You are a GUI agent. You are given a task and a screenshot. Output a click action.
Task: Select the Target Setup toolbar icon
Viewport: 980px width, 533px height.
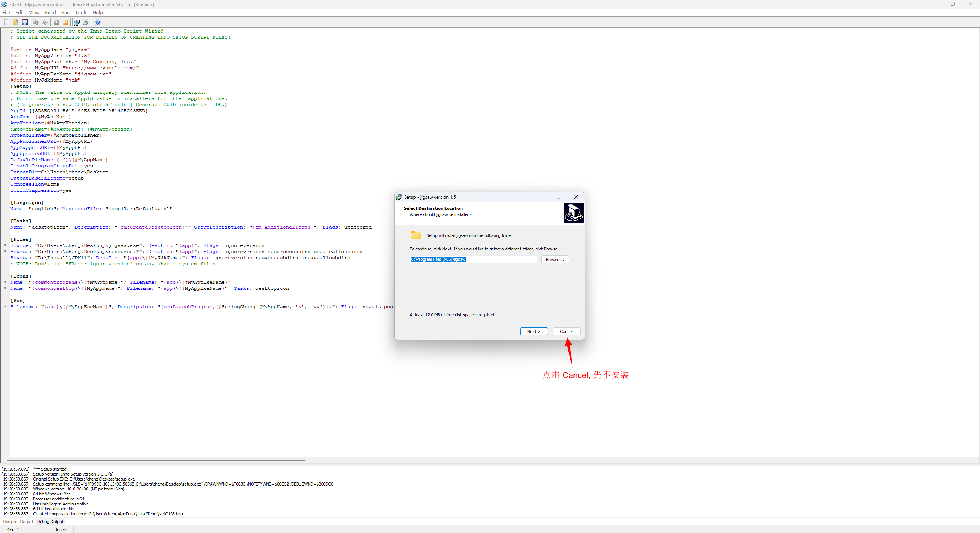[x=77, y=22]
